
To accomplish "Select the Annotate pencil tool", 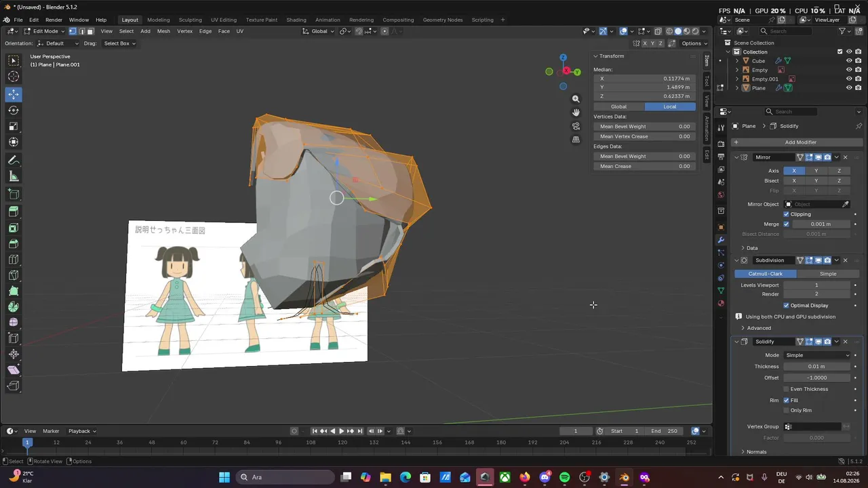I will click(x=14, y=161).
